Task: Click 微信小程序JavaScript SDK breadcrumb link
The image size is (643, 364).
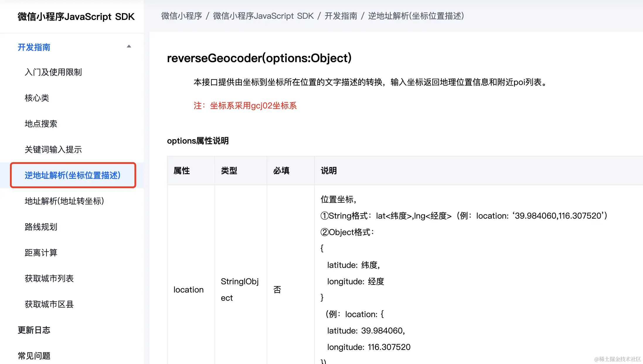Action: [263, 16]
